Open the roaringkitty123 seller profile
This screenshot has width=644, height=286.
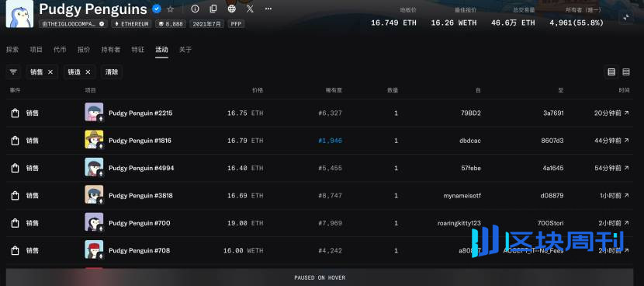[x=459, y=223]
